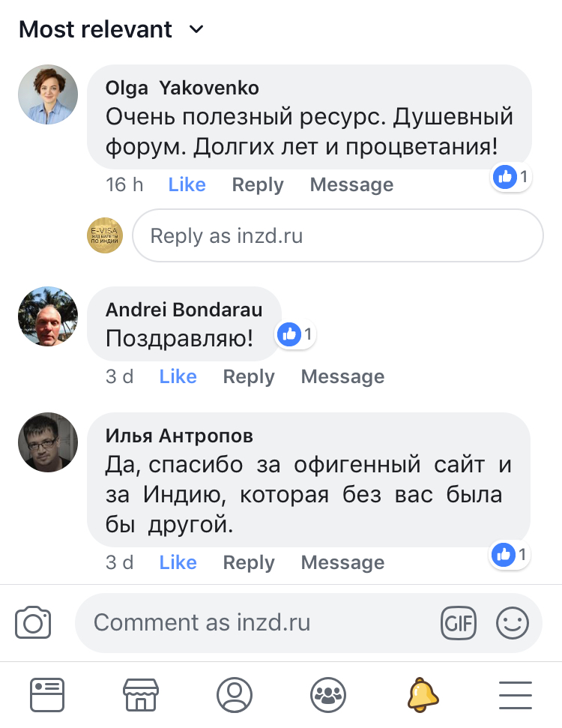
Task: Open the hamburger menu icon
Action: [515, 695]
